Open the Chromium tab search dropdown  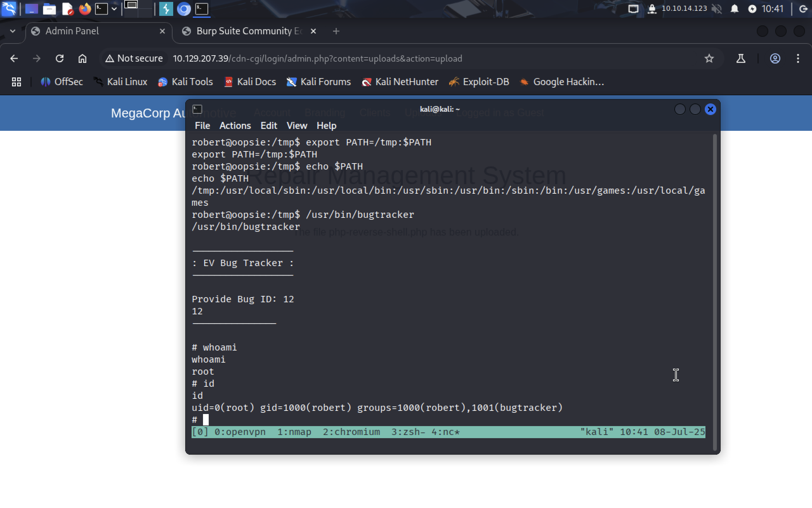click(x=13, y=31)
